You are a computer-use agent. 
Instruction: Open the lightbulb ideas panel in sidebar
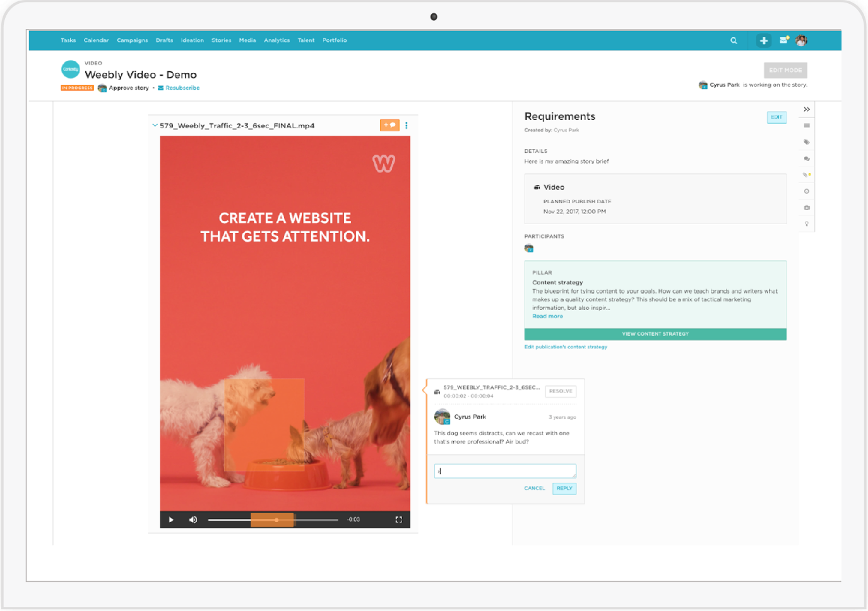[807, 224]
